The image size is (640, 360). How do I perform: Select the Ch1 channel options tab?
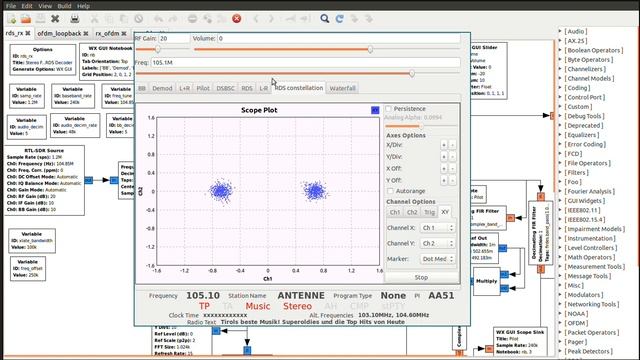(x=395, y=212)
